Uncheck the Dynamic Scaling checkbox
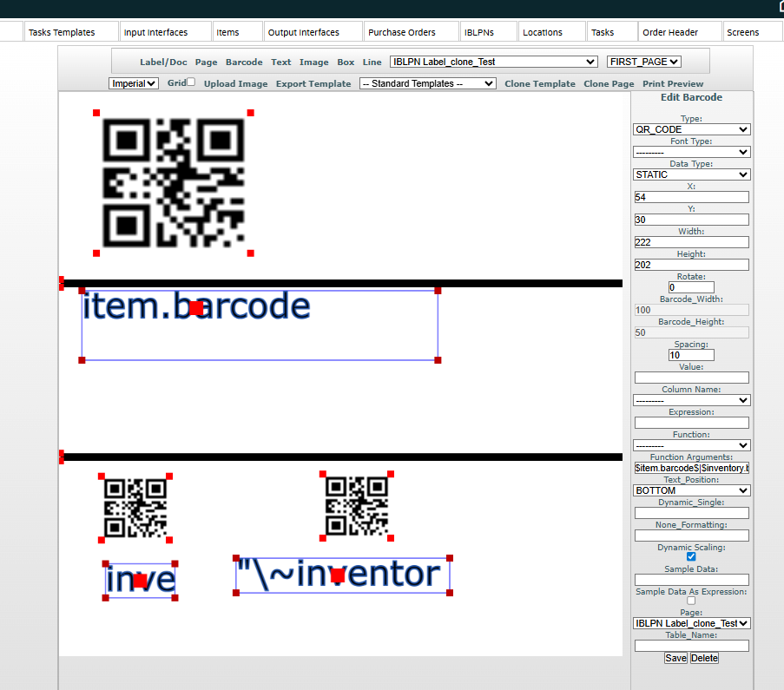The image size is (784, 690). coord(691,556)
